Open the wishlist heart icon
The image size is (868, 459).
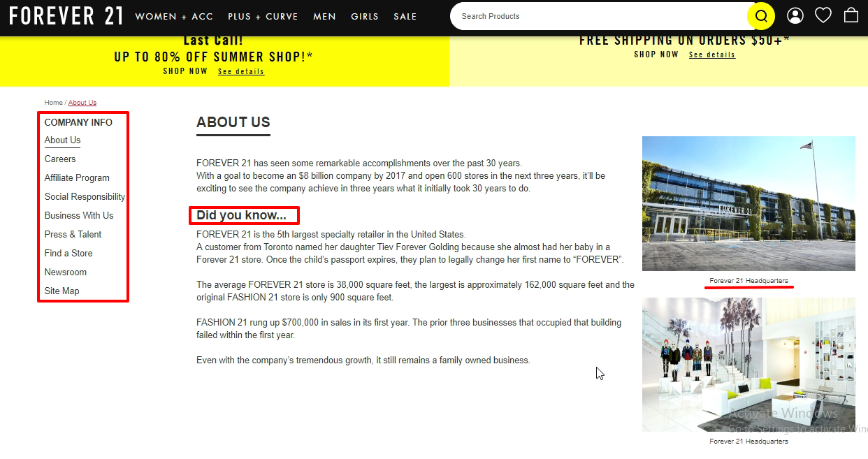click(x=823, y=15)
